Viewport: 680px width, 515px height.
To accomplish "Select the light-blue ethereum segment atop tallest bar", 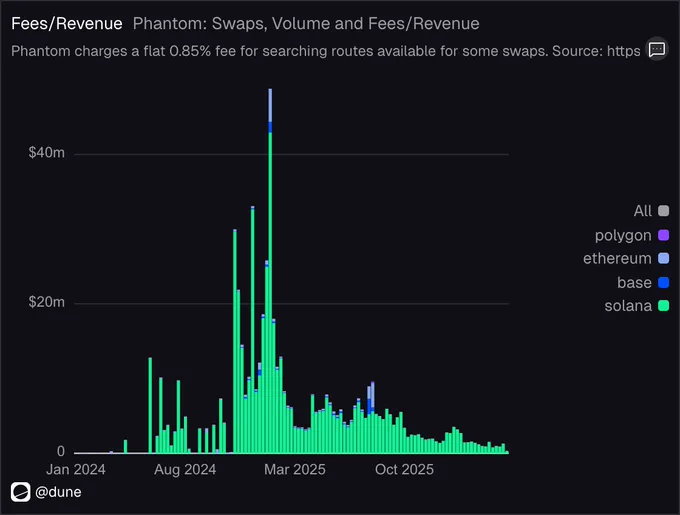I will pos(270,105).
